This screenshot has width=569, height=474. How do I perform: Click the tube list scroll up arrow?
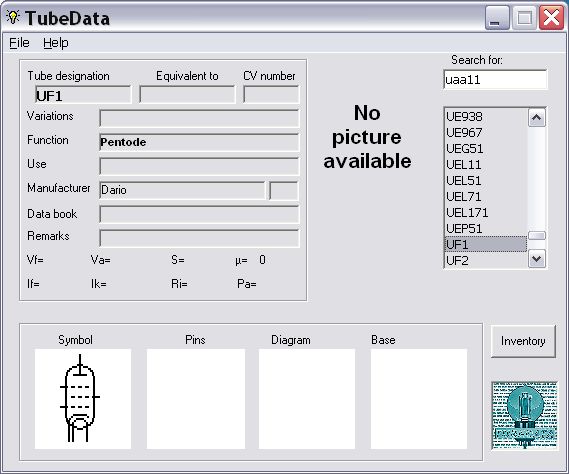click(537, 118)
